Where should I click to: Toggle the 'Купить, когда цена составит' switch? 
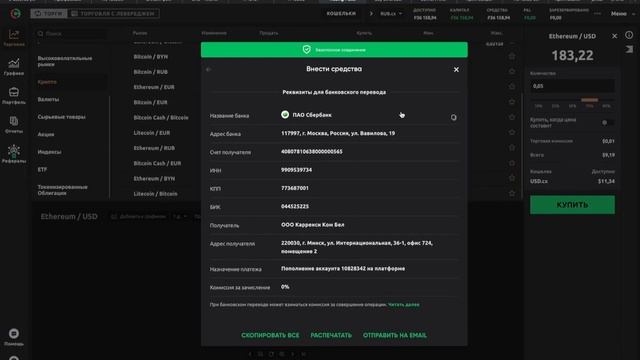point(607,122)
